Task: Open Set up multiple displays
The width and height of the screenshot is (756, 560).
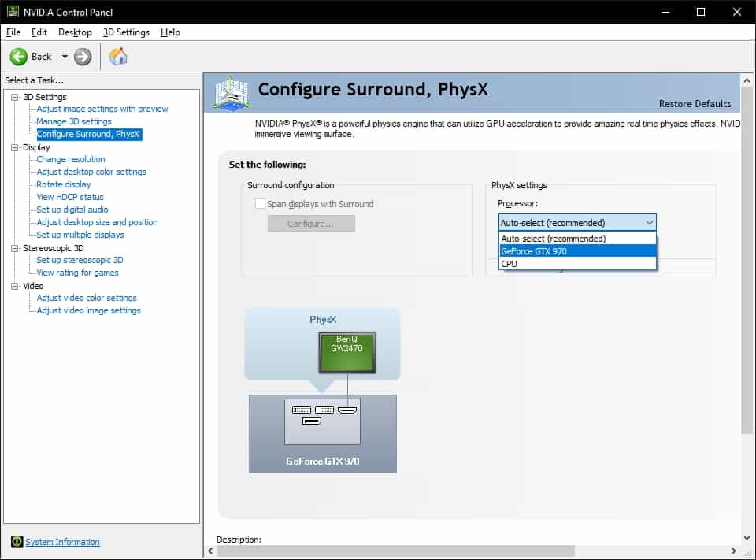Action: click(80, 235)
